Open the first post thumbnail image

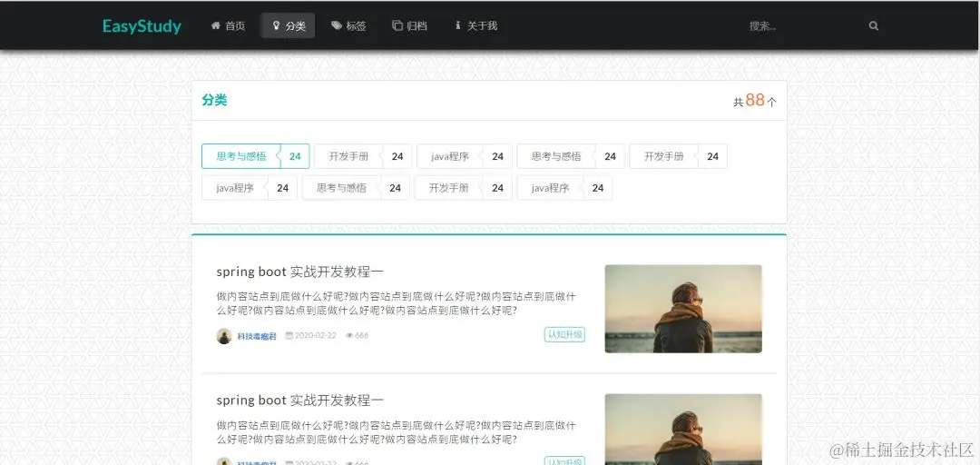[683, 309]
